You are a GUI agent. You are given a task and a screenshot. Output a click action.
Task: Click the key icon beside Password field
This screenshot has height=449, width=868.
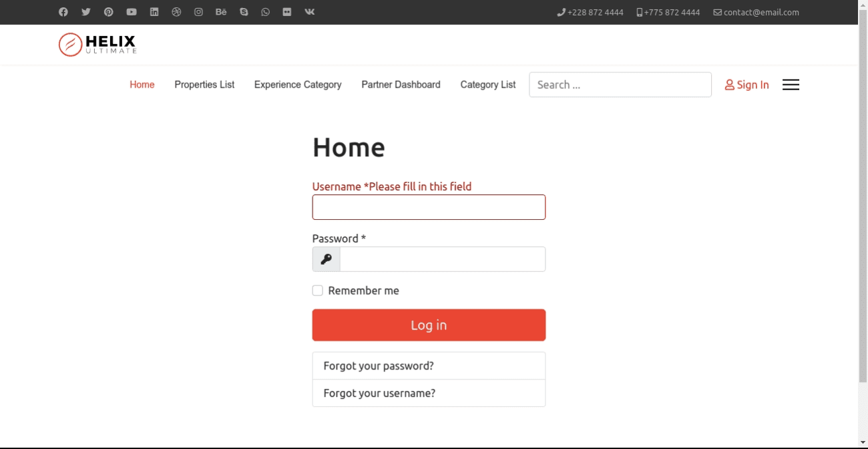[x=327, y=259]
